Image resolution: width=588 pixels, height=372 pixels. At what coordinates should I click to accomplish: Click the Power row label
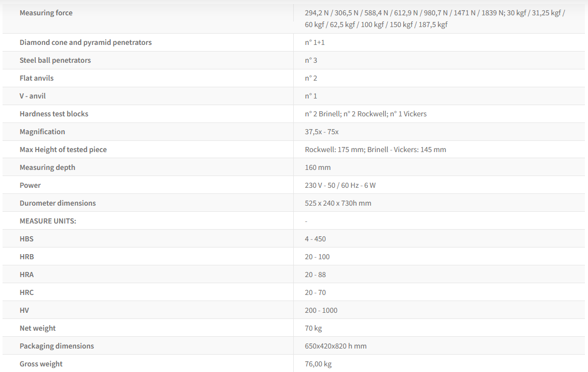point(30,185)
